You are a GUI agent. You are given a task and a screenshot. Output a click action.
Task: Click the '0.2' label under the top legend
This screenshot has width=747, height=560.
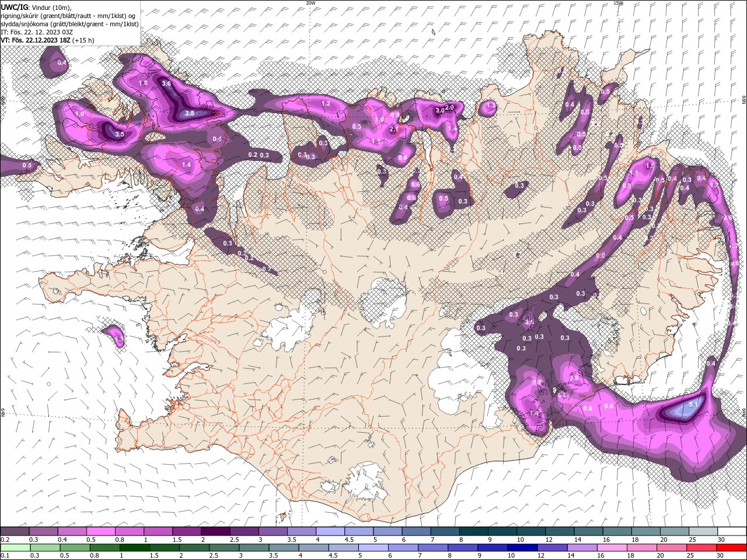pyautogui.click(x=5, y=540)
